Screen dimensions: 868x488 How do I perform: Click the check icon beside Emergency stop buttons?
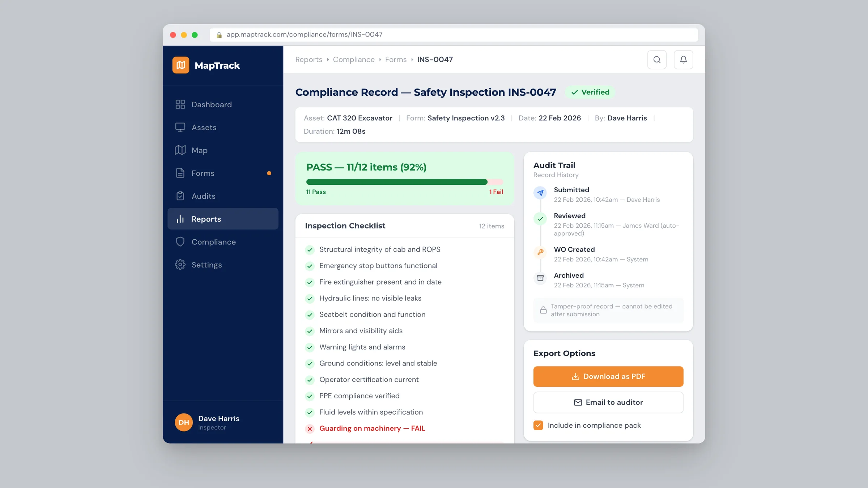(x=310, y=266)
